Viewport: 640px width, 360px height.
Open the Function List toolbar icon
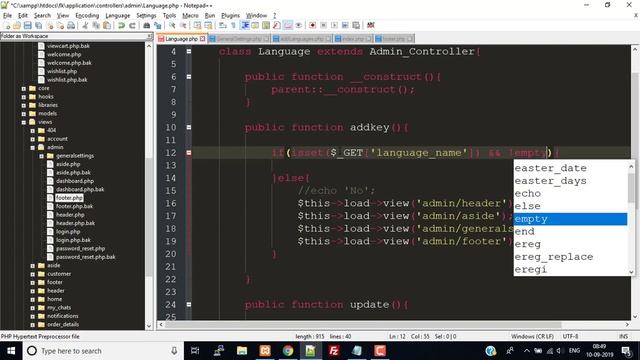click(x=277, y=25)
